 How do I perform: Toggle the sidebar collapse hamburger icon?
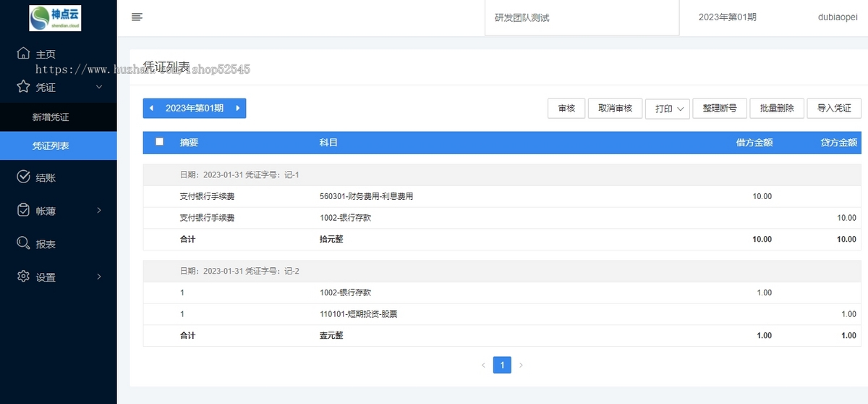[137, 17]
